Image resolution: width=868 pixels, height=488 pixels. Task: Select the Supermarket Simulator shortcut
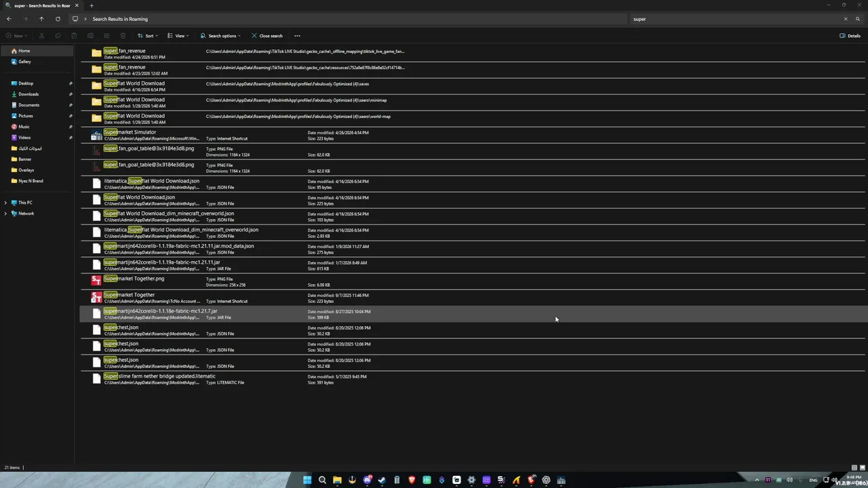[473, 135]
